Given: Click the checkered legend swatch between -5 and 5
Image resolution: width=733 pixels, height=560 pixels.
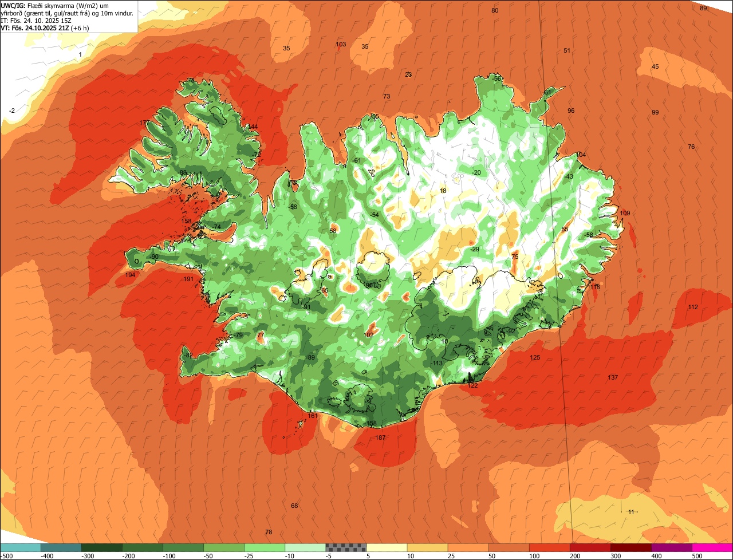Looking at the screenshot, I should tap(346, 547).
